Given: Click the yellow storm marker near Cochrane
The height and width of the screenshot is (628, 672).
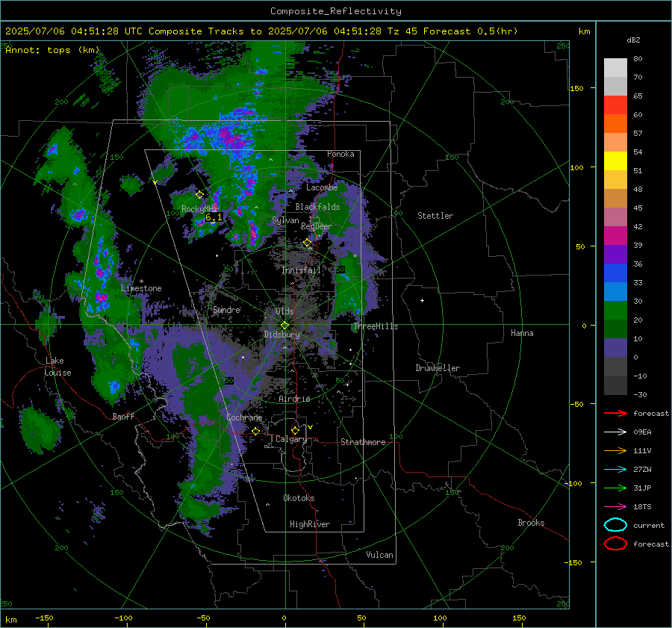Looking at the screenshot, I should pos(256,431).
